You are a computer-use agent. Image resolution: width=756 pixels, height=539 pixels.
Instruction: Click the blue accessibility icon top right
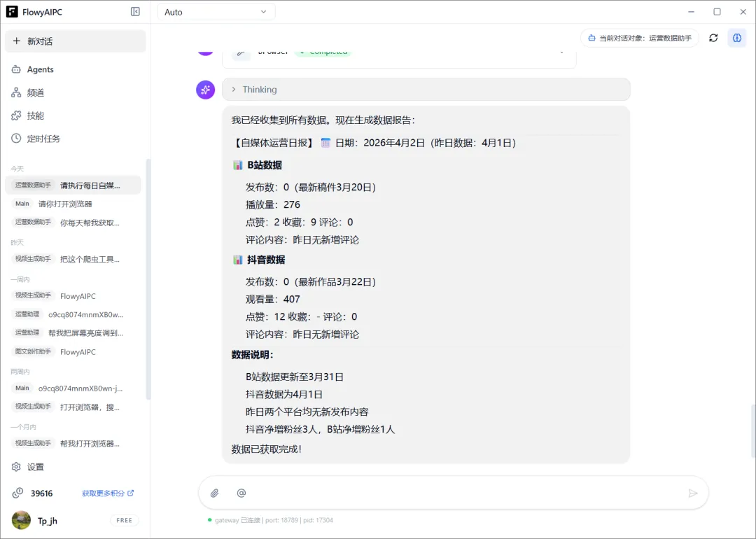(737, 38)
